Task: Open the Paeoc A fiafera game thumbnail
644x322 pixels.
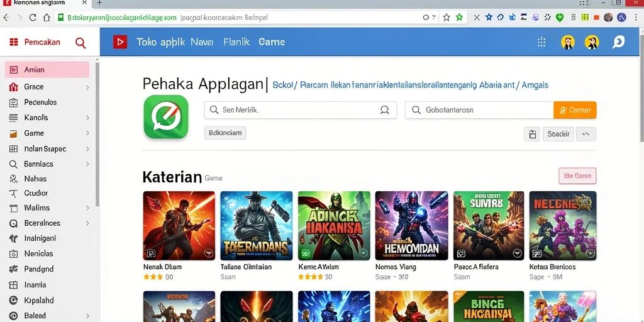Action: click(489, 226)
